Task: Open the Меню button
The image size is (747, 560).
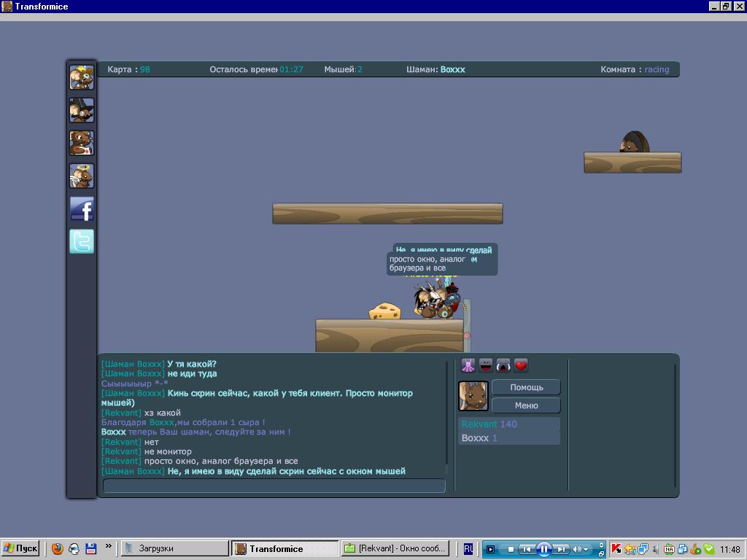Action: pyautogui.click(x=526, y=405)
